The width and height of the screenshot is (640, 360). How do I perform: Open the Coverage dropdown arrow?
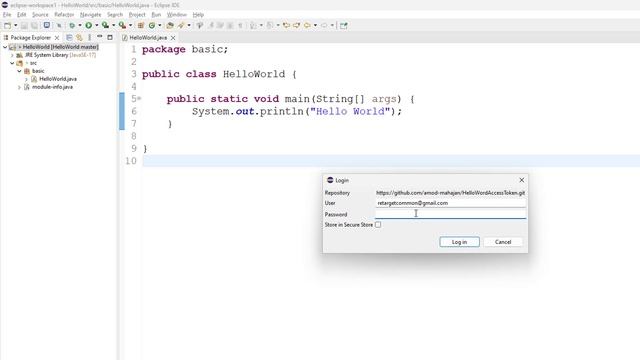(x=113, y=25)
